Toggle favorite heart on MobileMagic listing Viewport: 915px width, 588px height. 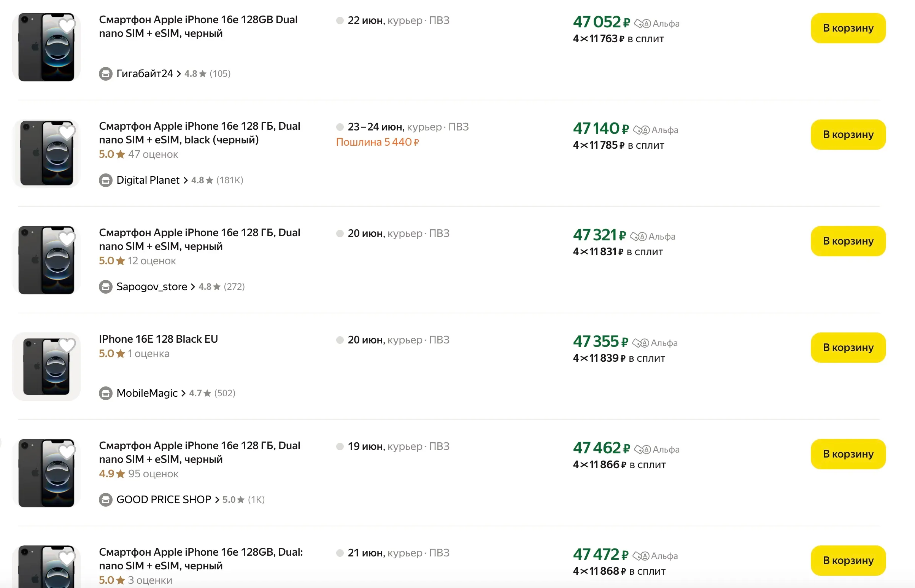67,345
